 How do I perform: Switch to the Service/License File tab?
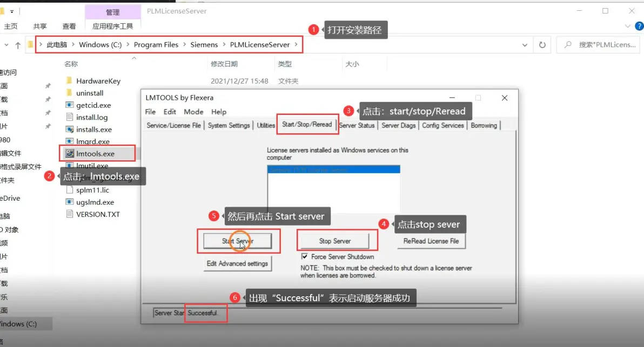tap(174, 126)
